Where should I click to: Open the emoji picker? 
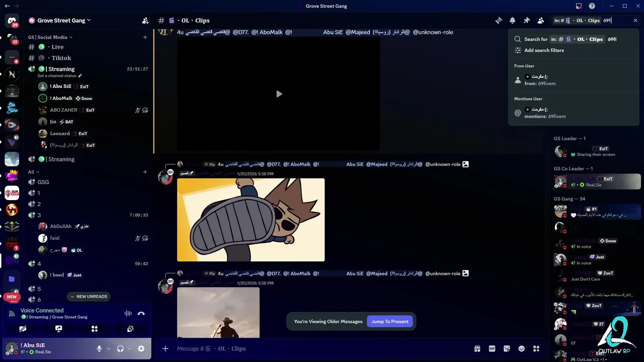click(x=522, y=348)
